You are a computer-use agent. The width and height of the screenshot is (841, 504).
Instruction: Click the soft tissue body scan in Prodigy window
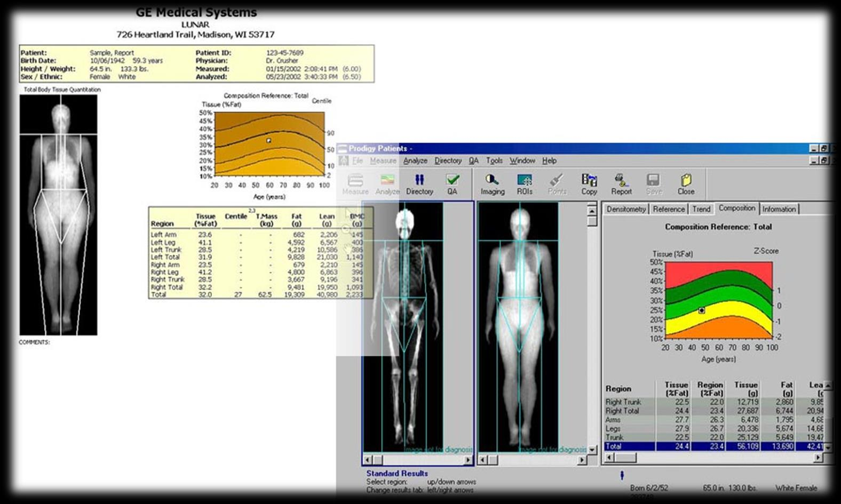[x=519, y=327]
